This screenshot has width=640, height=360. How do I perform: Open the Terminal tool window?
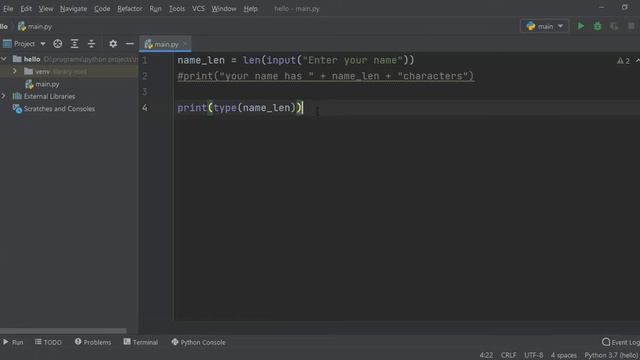(141, 342)
